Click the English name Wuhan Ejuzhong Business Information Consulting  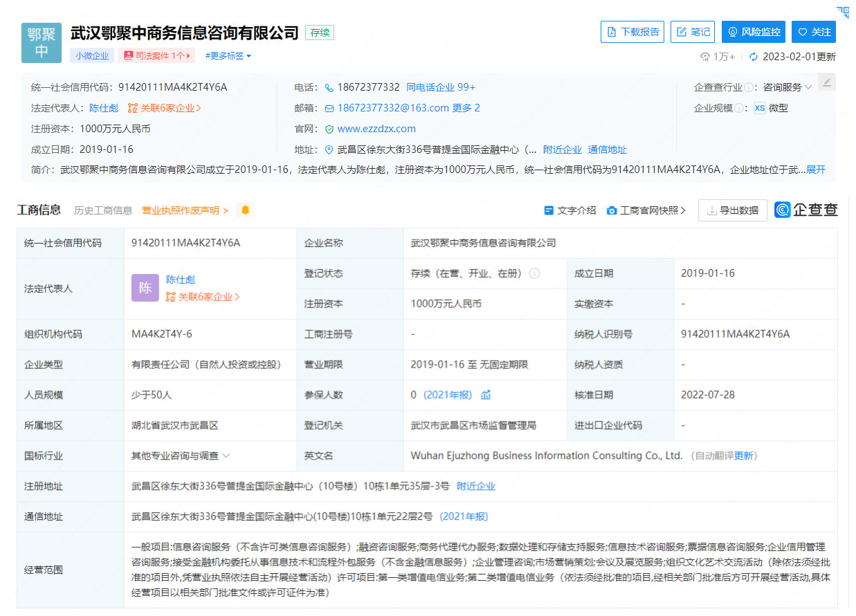(x=547, y=455)
